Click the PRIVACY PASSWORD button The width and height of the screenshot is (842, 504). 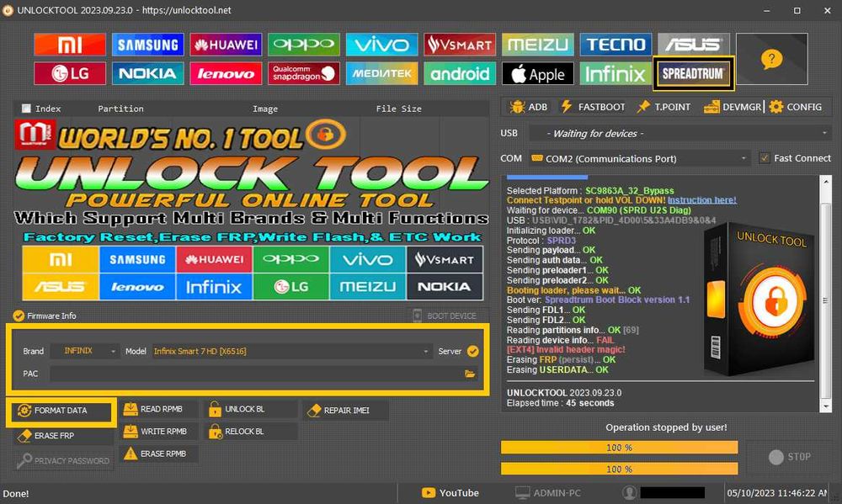click(x=63, y=460)
